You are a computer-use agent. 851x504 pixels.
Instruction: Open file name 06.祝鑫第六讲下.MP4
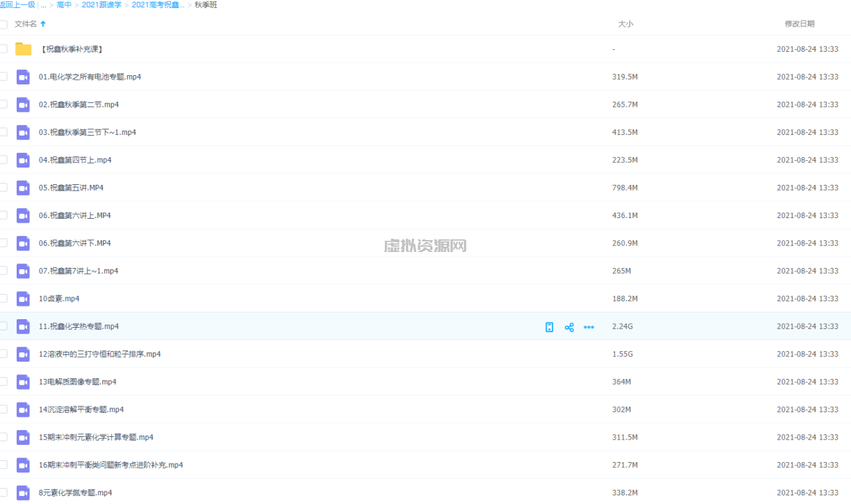(74, 243)
